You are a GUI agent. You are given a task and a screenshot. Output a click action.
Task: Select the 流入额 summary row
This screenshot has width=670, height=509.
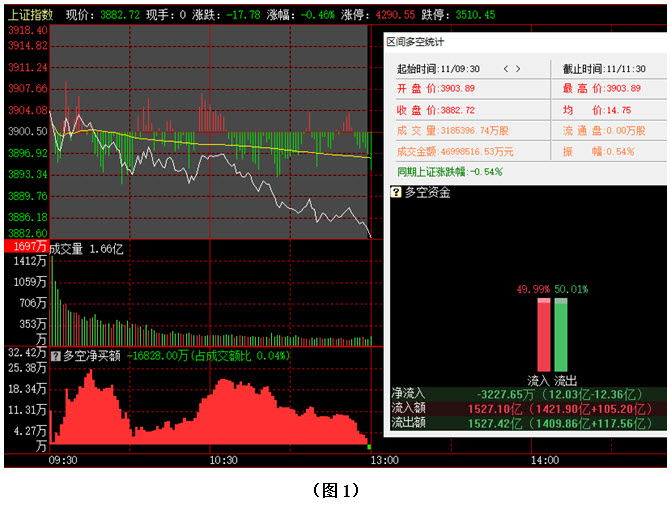click(525, 408)
